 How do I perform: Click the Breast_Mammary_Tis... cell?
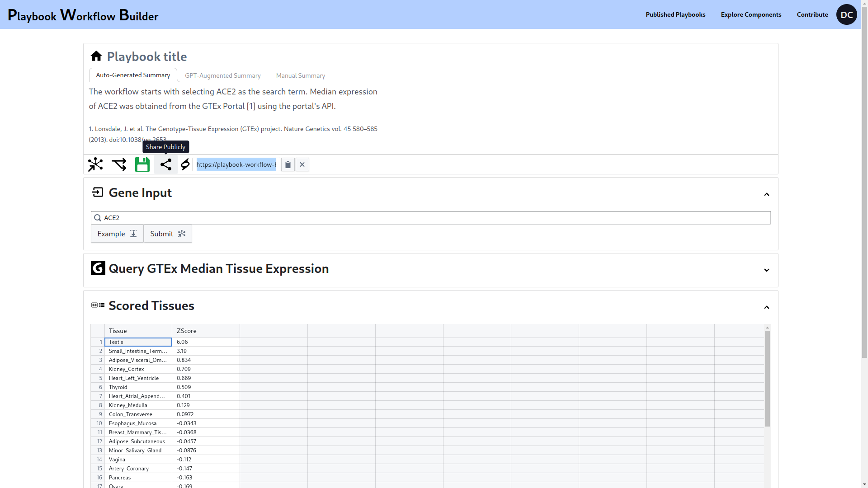[138, 432]
